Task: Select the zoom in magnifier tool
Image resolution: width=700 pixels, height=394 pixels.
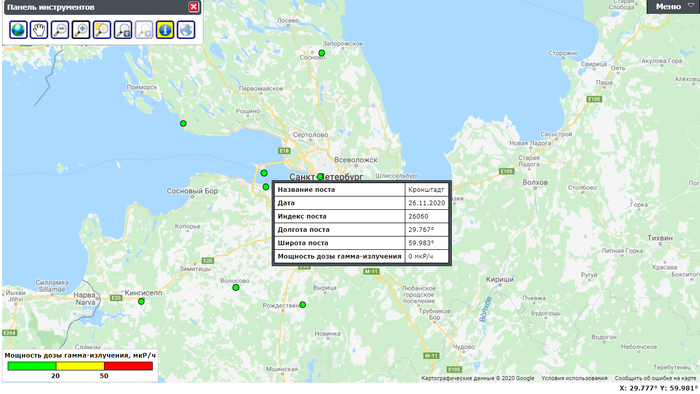Action: tap(81, 30)
